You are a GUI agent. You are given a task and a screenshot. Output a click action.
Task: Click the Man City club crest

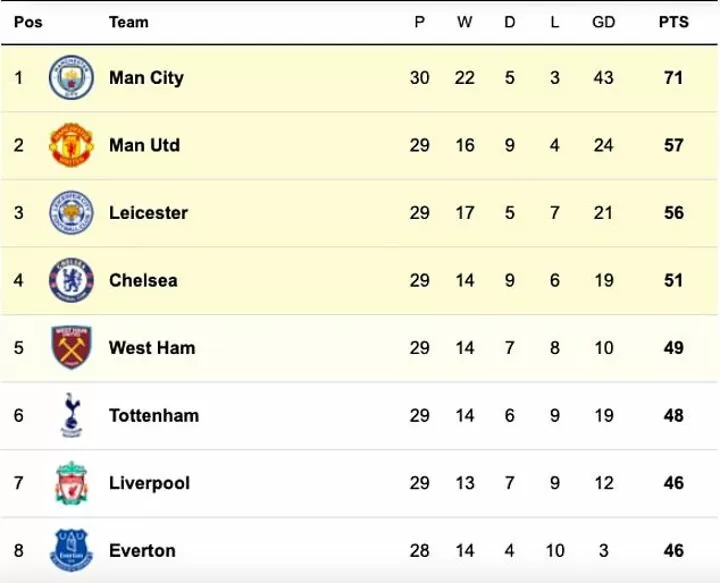pyautogui.click(x=71, y=78)
